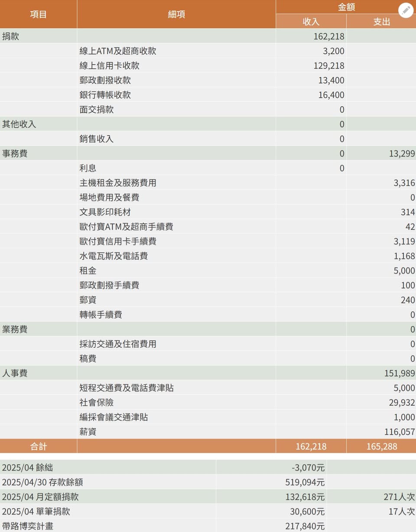Select the 人事費 category row
This screenshot has width=416, height=532.
click(x=15, y=373)
